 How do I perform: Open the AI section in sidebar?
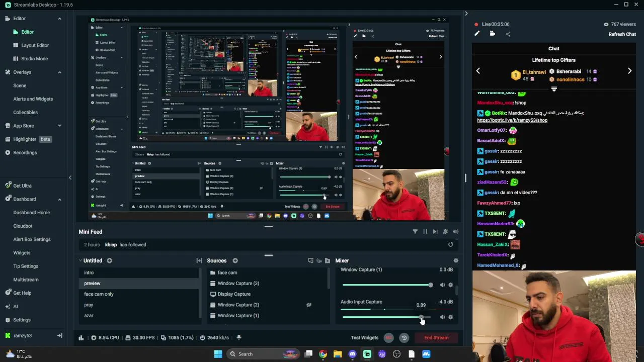click(x=15, y=306)
